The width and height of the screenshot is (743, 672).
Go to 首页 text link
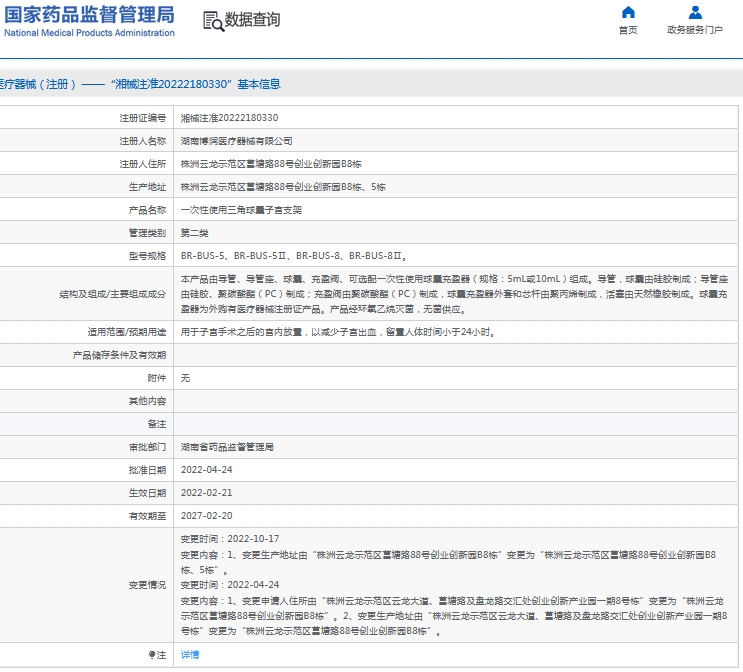[628, 30]
